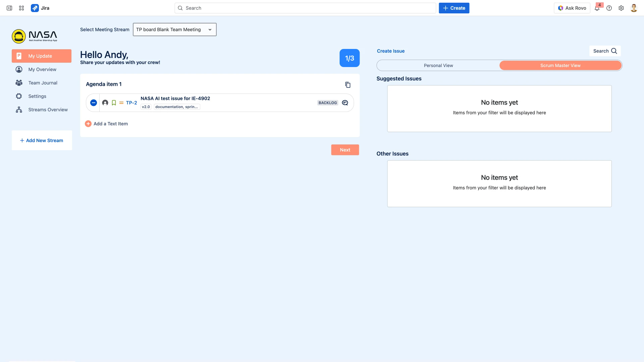Click the 1/3 progress step indicator
Viewport: 644px width, 362px height.
[350, 58]
